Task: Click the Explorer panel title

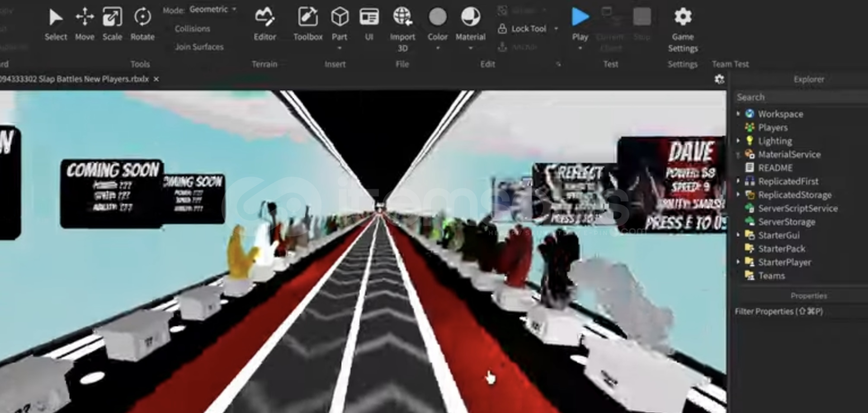Action: pyautogui.click(x=809, y=79)
